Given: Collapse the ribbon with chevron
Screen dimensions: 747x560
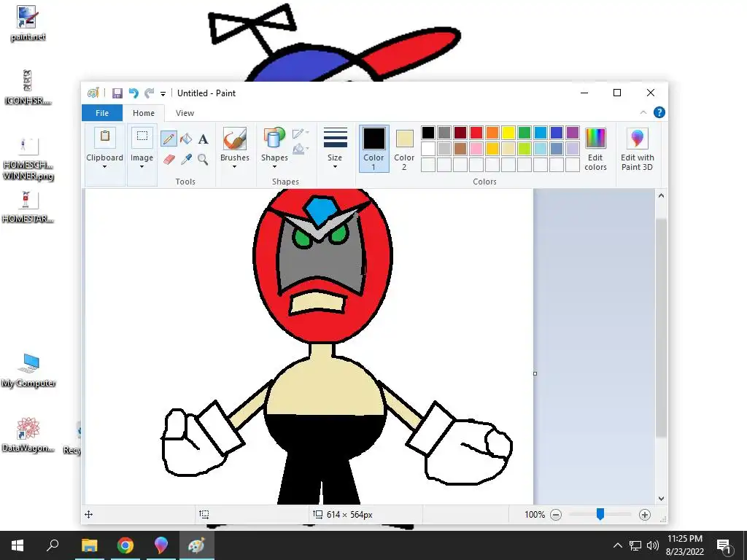Looking at the screenshot, I should pos(643,112).
